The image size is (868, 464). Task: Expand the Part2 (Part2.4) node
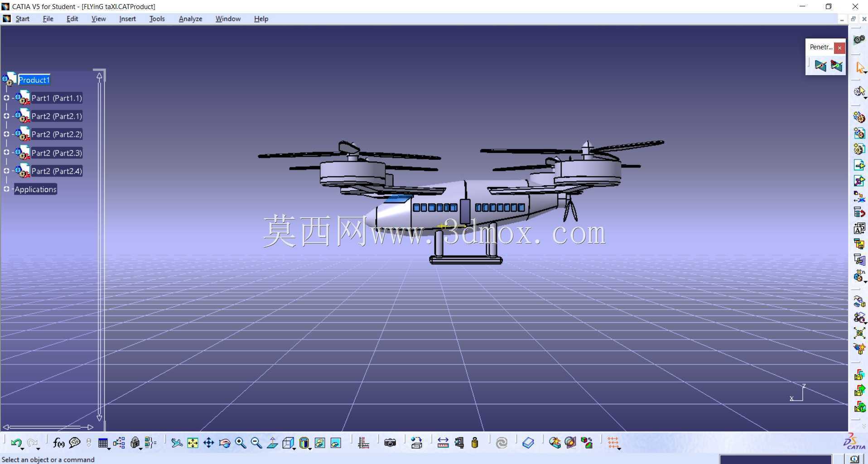pyautogui.click(x=6, y=171)
